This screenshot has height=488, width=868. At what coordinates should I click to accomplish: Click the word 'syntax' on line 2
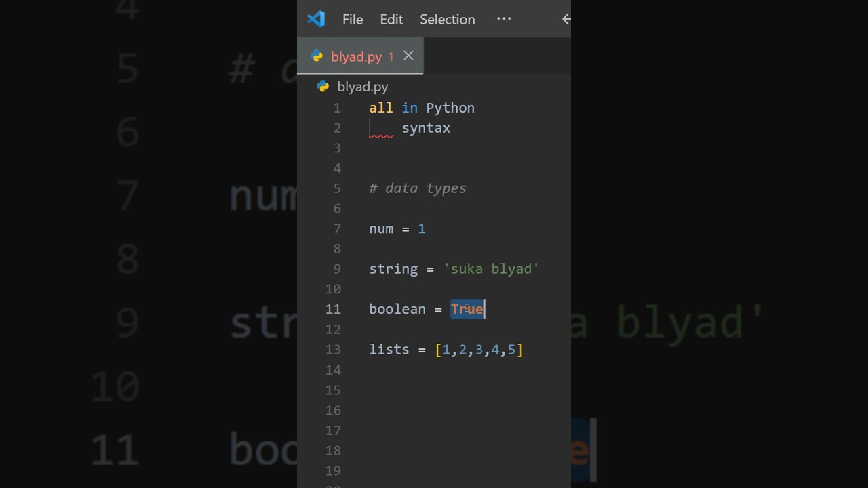pyautogui.click(x=426, y=128)
